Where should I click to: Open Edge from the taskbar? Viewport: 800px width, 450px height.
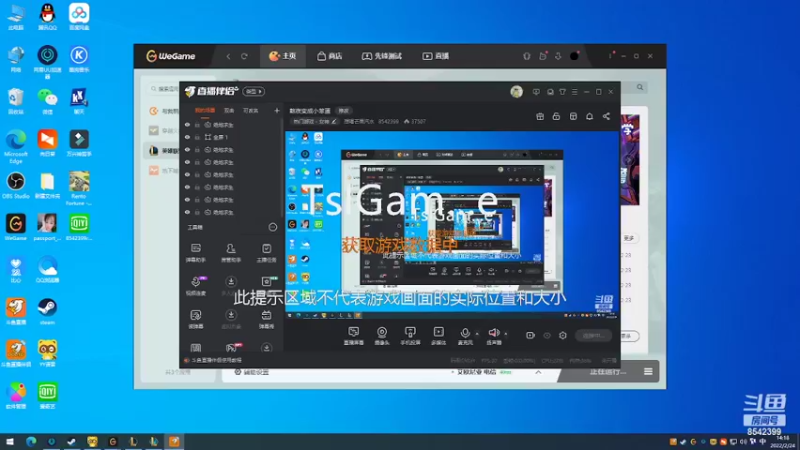(31, 442)
